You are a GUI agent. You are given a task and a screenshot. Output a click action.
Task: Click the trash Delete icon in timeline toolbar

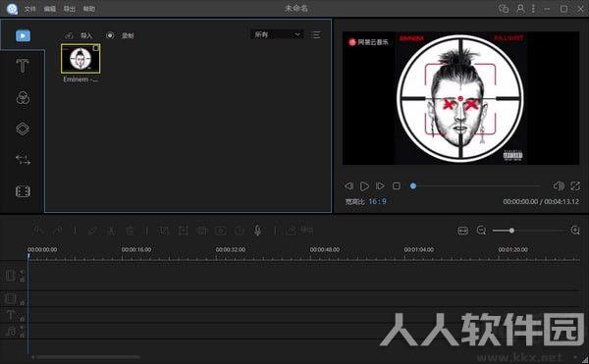tap(130, 231)
